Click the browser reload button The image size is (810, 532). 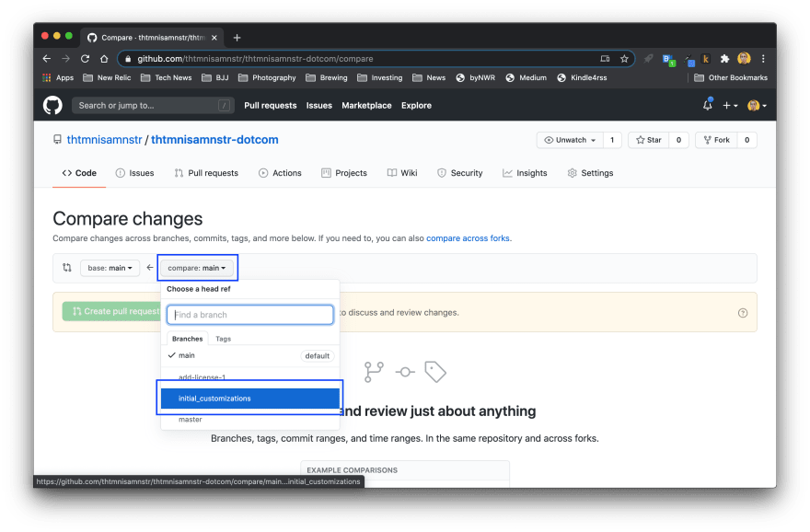coord(86,59)
